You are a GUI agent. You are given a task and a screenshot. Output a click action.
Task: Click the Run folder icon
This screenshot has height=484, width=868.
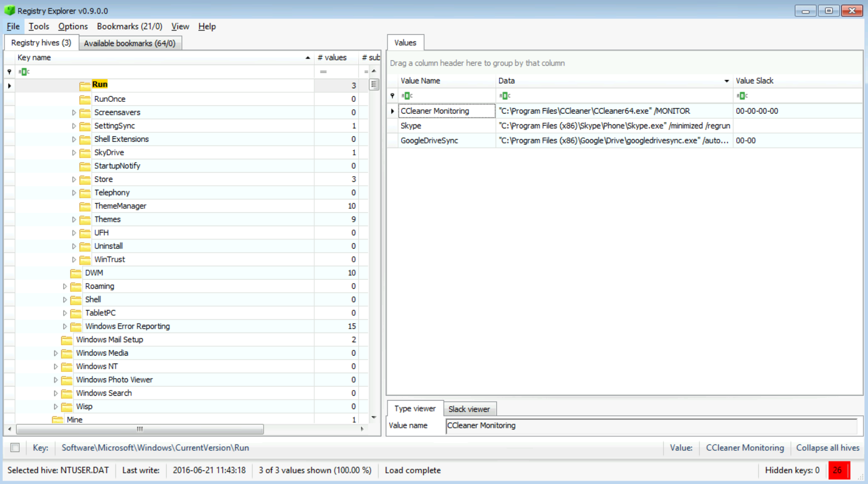tap(85, 86)
